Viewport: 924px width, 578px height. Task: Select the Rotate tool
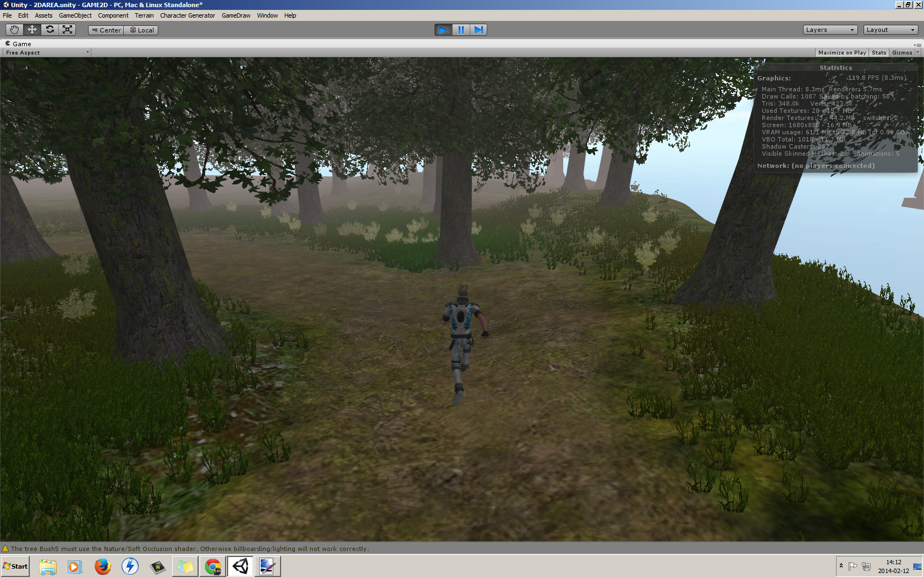click(50, 30)
